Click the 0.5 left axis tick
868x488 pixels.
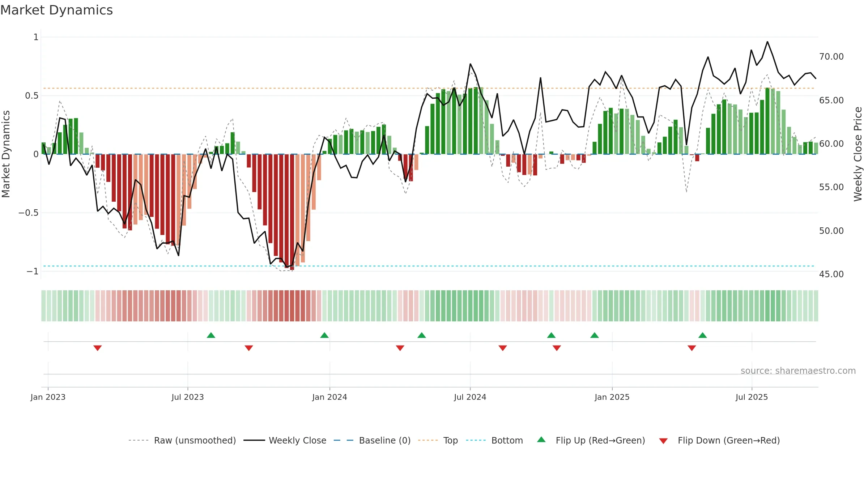32,96
